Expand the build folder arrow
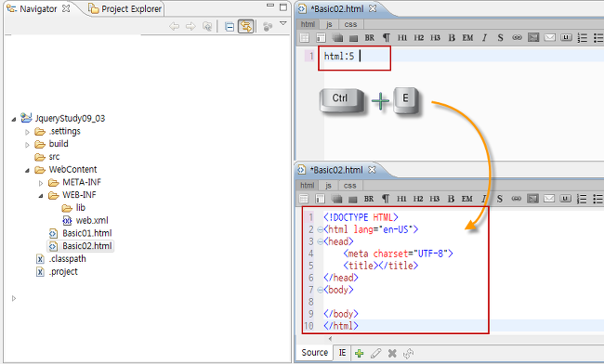Screen dimensions: 604x364 (x=27, y=145)
